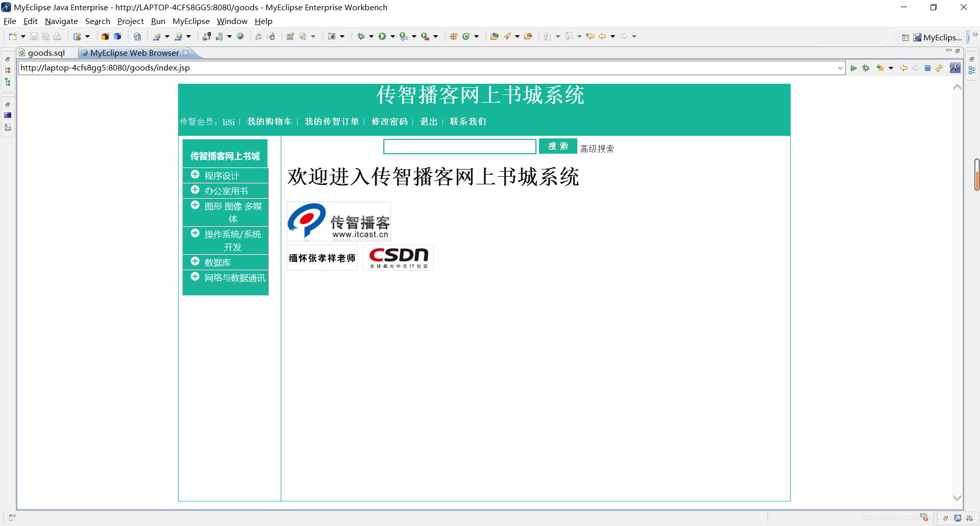The height and width of the screenshot is (526, 980).
Task: Open the Debug dropdown arrow
Action: click(371, 36)
